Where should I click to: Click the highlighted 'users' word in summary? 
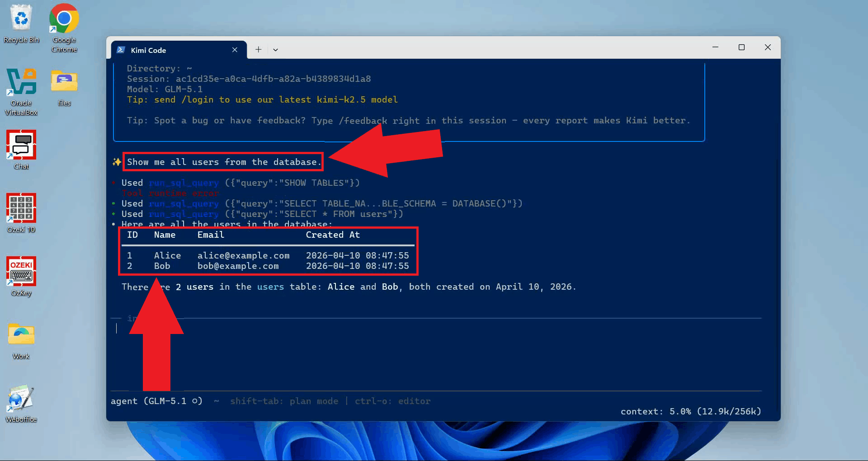pyautogui.click(x=270, y=287)
